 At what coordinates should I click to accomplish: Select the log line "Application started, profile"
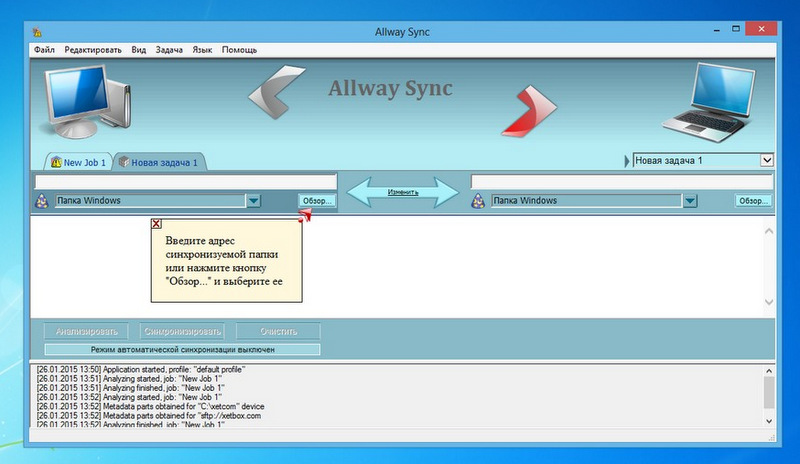pyautogui.click(x=141, y=370)
